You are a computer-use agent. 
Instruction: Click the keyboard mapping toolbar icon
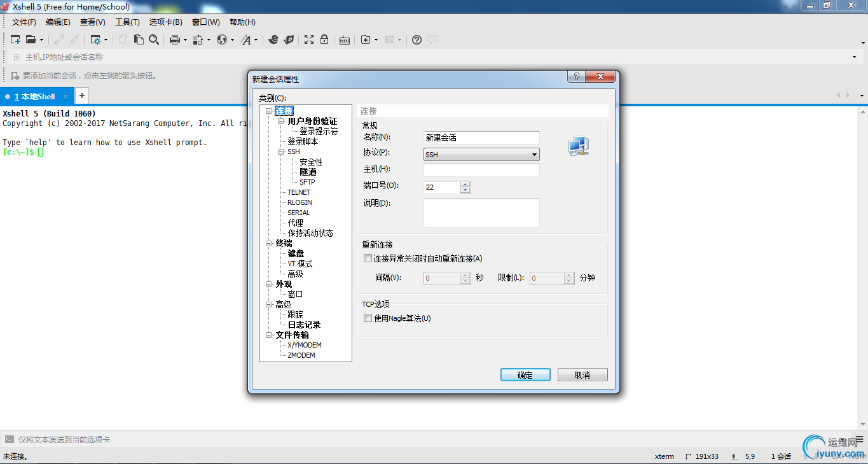point(345,40)
